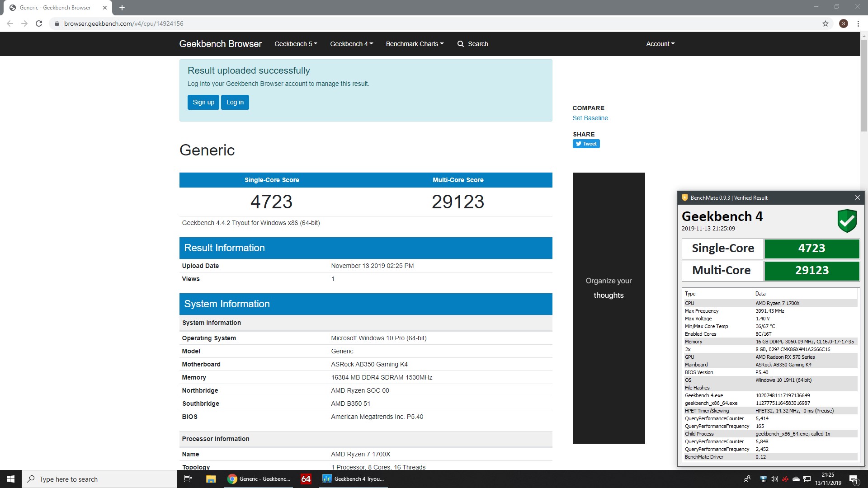Open the AIDA64 taskbar app
Viewport: 868px width, 488px height.
coord(306,479)
